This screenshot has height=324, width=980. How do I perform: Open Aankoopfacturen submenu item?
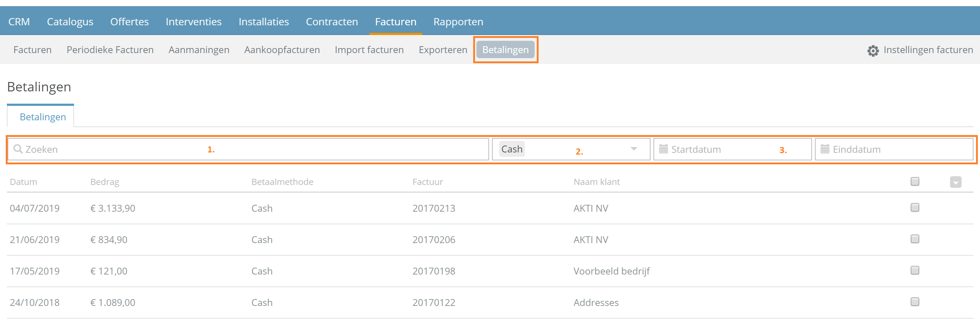pos(282,50)
